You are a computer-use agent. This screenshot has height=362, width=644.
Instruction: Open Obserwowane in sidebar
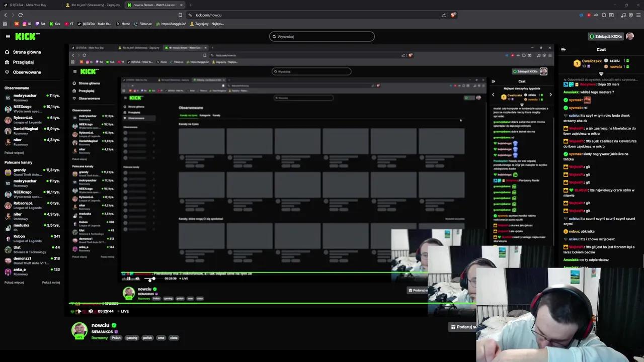(23, 72)
